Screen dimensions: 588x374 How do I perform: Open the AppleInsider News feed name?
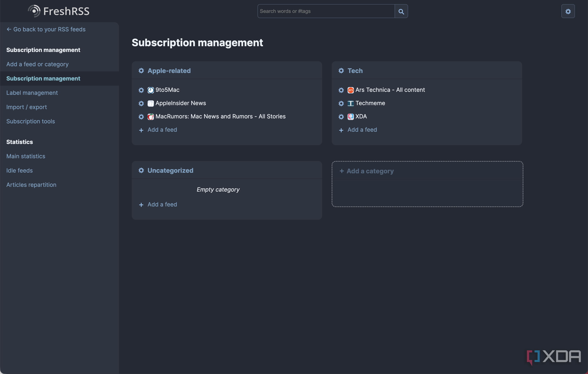coord(181,103)
